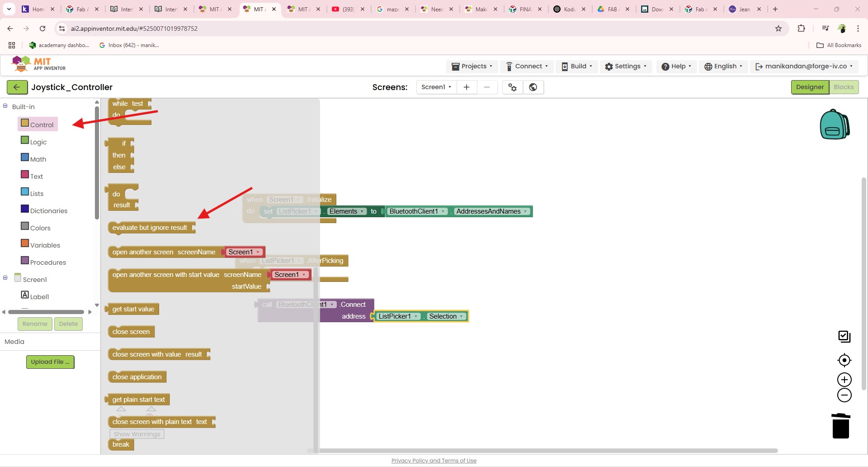Open Chrome three-dot menu
Screen dimensions: 868x467
[x=858, y=29]
